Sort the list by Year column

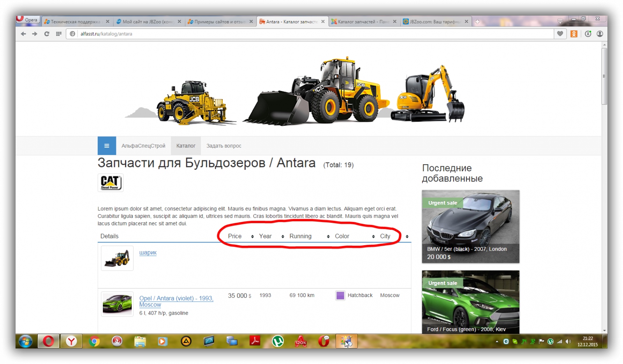[x=266, y=236]
